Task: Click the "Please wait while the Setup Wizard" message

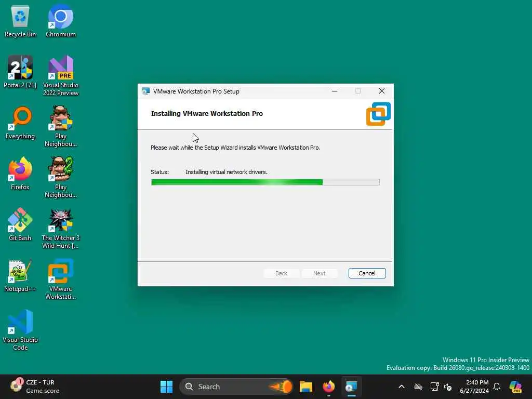Action: click(x=235, y=148)
